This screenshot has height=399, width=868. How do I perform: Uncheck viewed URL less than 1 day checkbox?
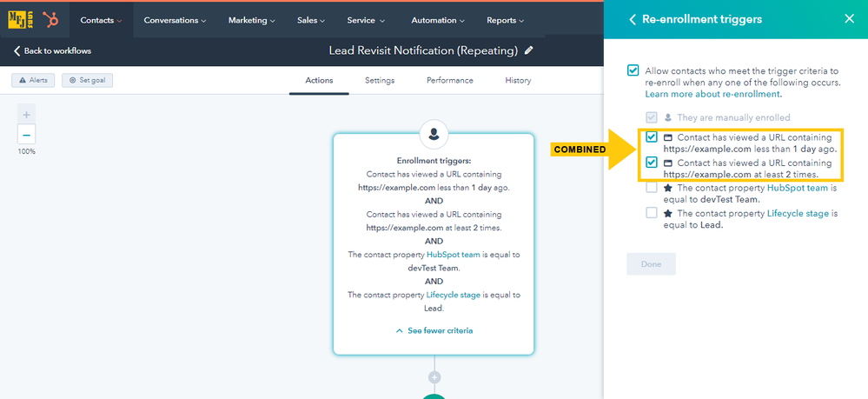click(x=652, y=136)
